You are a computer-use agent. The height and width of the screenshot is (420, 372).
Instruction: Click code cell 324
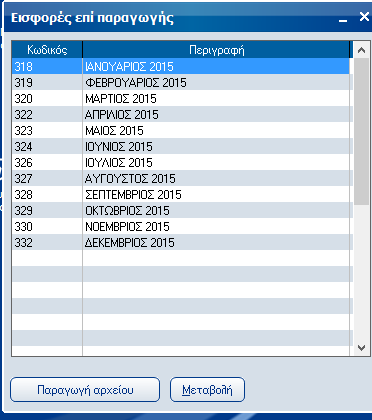coord(47,147)
